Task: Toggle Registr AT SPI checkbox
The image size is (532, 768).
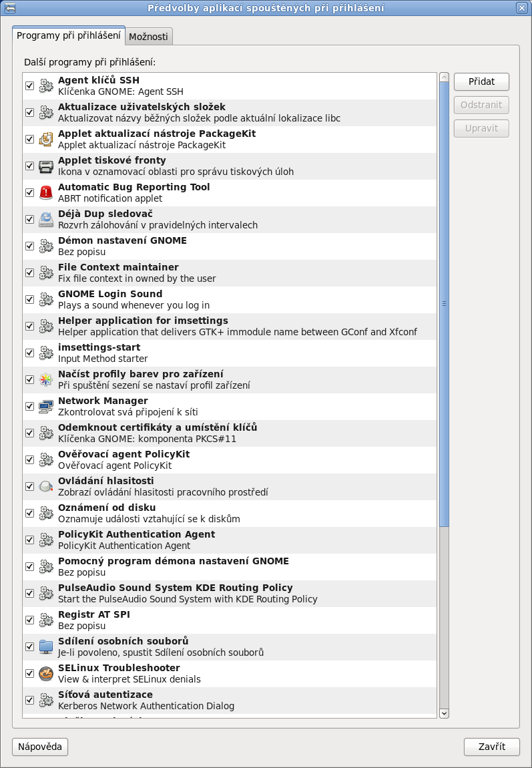Action: pyautogui.click(x=30, y=620)
